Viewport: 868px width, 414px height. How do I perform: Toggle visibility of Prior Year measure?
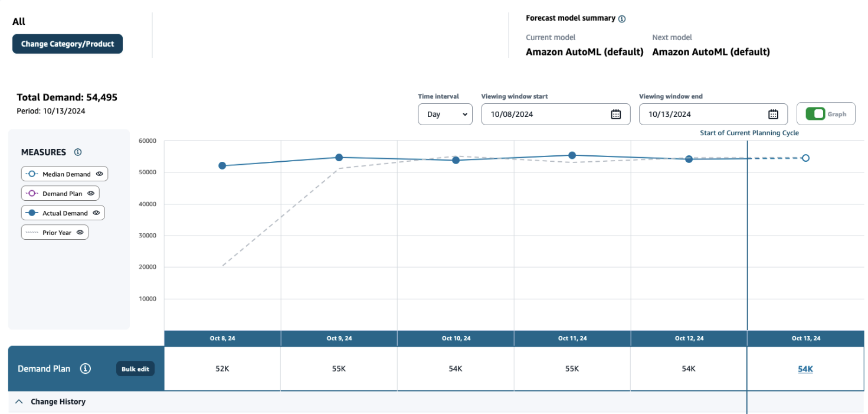[80, 232]
